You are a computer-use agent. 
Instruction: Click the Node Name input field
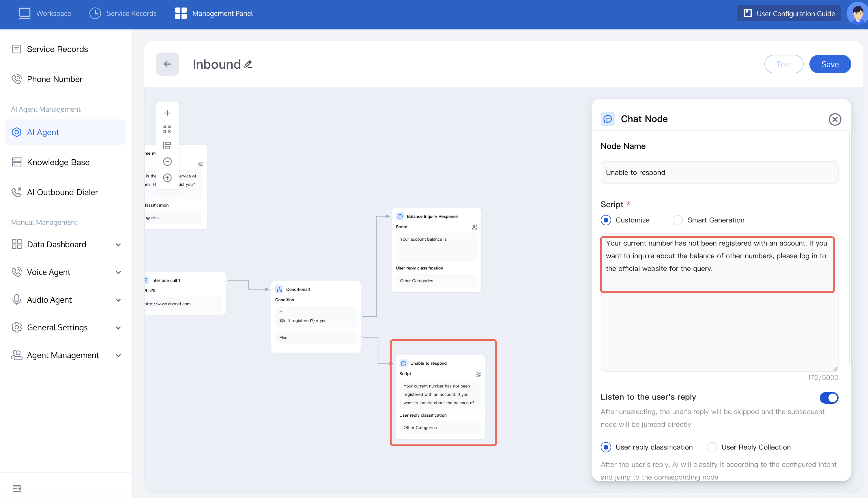coord(719,172)
